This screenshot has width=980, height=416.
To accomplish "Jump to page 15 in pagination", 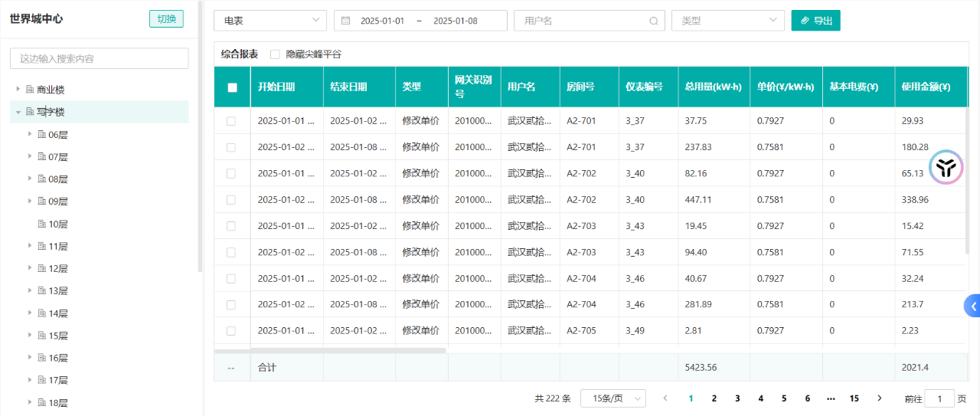I will coord(854,398).
